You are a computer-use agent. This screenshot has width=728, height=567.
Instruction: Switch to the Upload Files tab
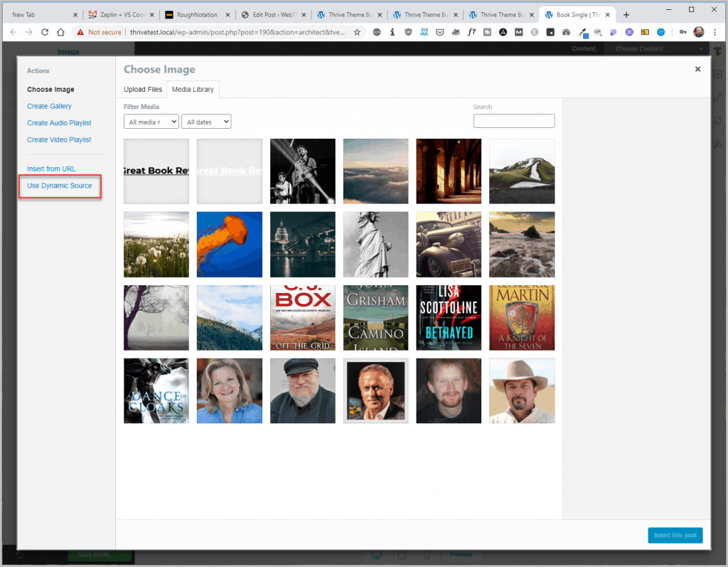point(143,90)
